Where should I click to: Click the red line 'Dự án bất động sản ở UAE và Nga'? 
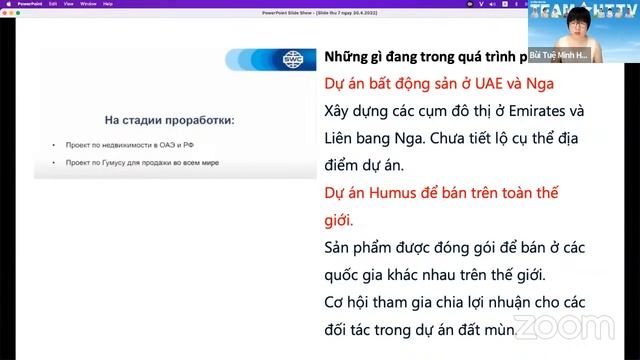[x=439, y=84]
